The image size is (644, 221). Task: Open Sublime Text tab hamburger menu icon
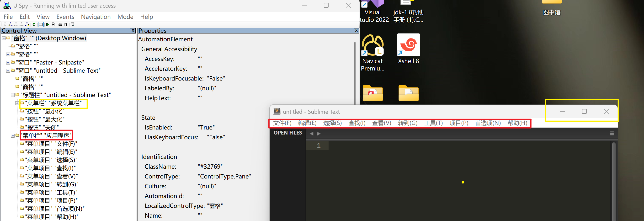coord(612,134)
